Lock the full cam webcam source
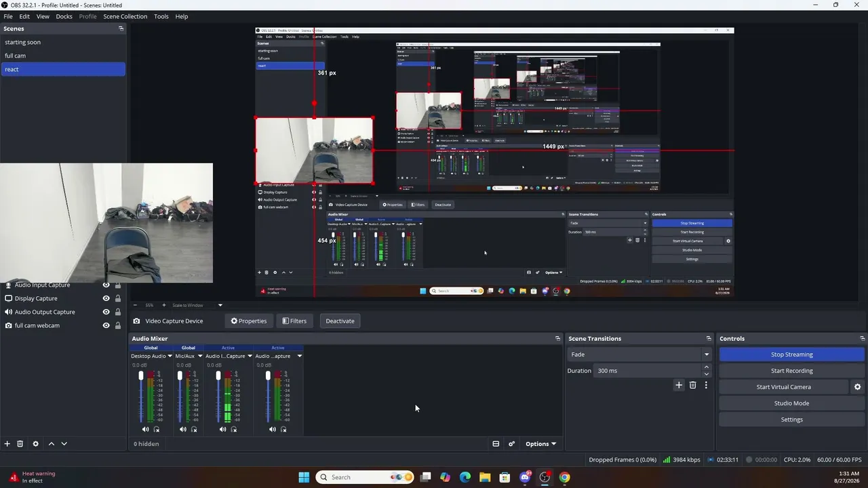868x488 pixels. click(x=118, y=325)
